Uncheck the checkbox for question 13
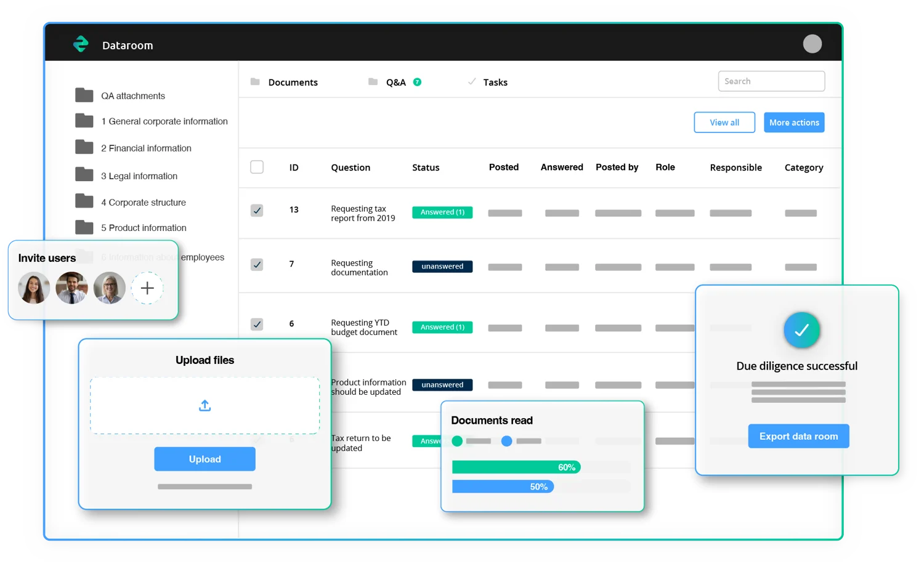924x566 pixels. (x=257, y=211)
